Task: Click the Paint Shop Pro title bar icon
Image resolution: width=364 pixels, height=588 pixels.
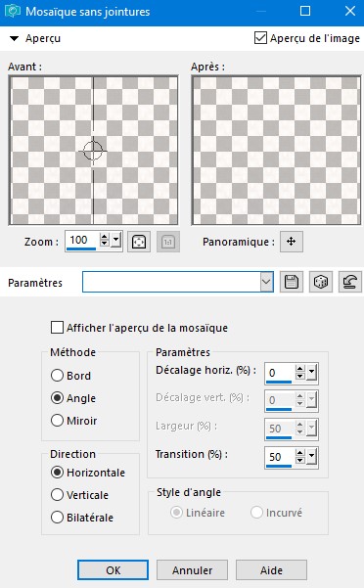Action: [13, 11]
